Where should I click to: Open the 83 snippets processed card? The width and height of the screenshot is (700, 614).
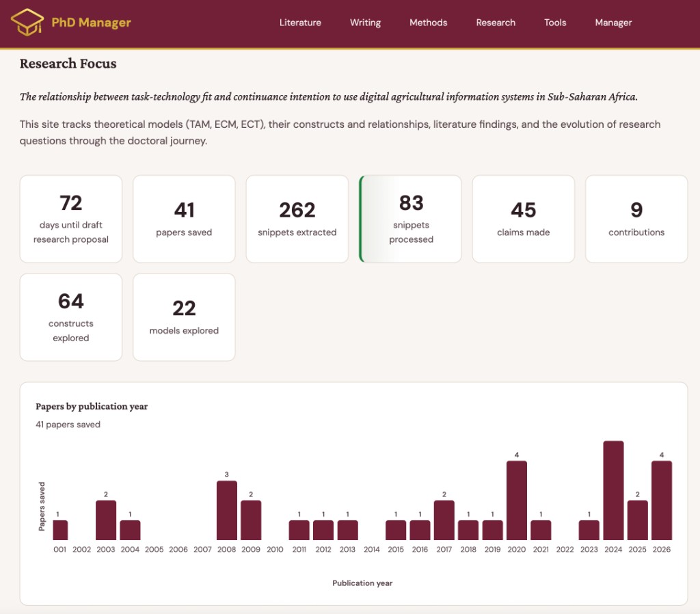410,219
